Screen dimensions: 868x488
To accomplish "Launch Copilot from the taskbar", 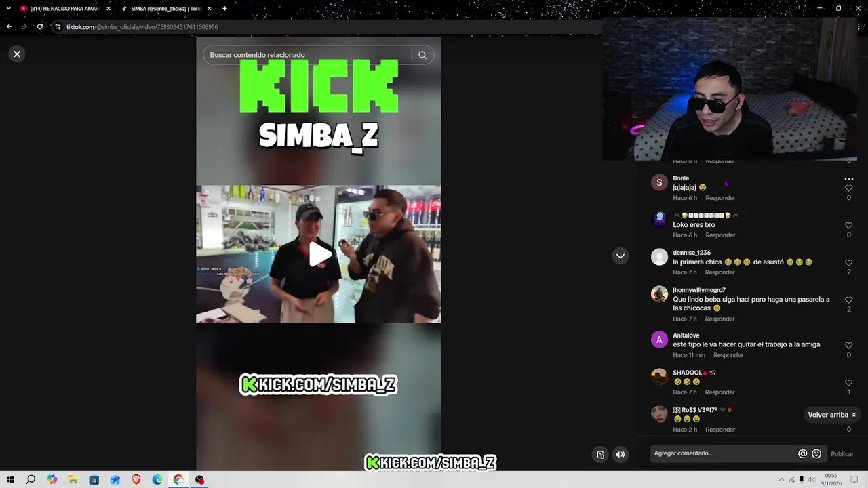I will coord(52,480).
